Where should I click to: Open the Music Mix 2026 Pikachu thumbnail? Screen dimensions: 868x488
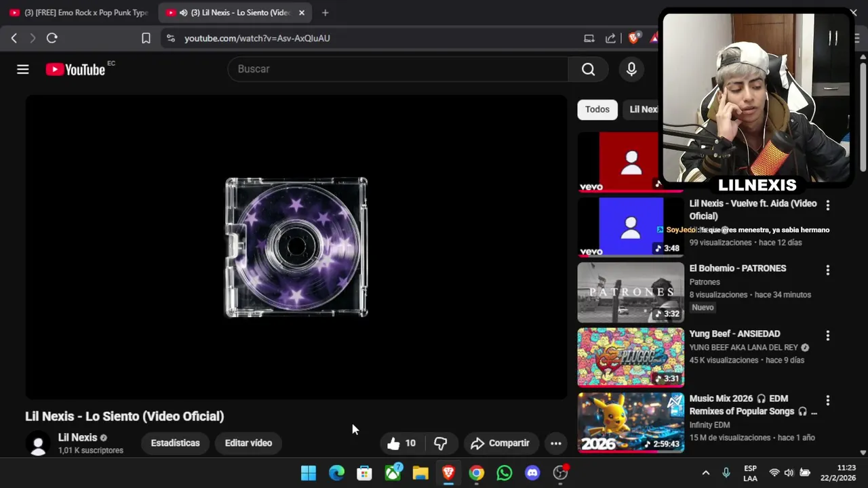(631, 422)
